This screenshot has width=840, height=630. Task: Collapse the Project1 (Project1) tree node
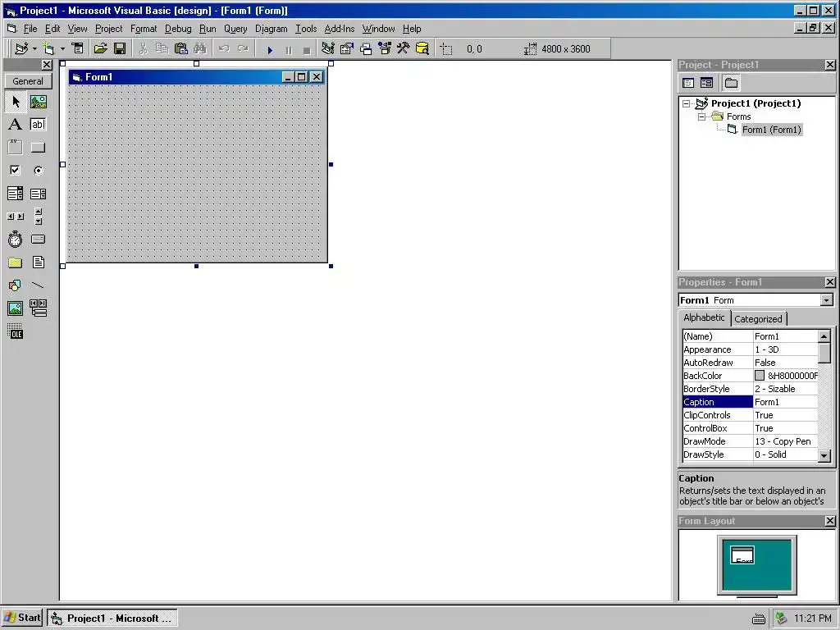coord(687,104)
